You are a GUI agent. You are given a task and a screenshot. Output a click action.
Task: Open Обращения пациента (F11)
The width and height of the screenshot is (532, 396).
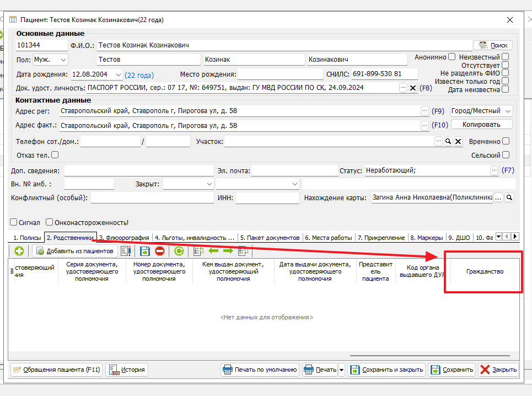[57, 370]
